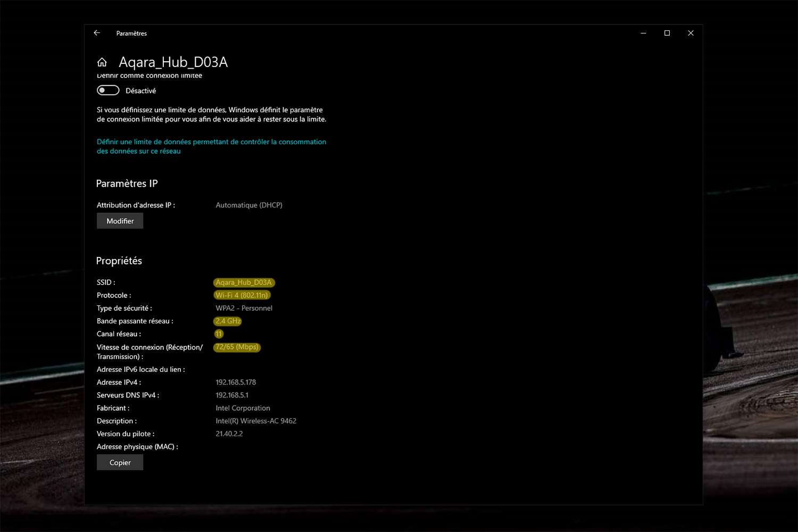Select the WPA2 - Personnel security value

(x=244, y=308)
